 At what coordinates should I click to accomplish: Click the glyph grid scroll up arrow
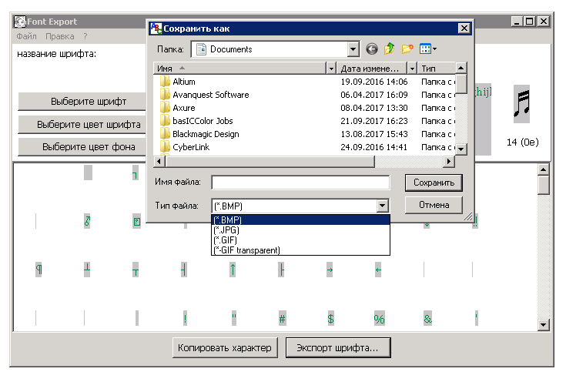543,169
